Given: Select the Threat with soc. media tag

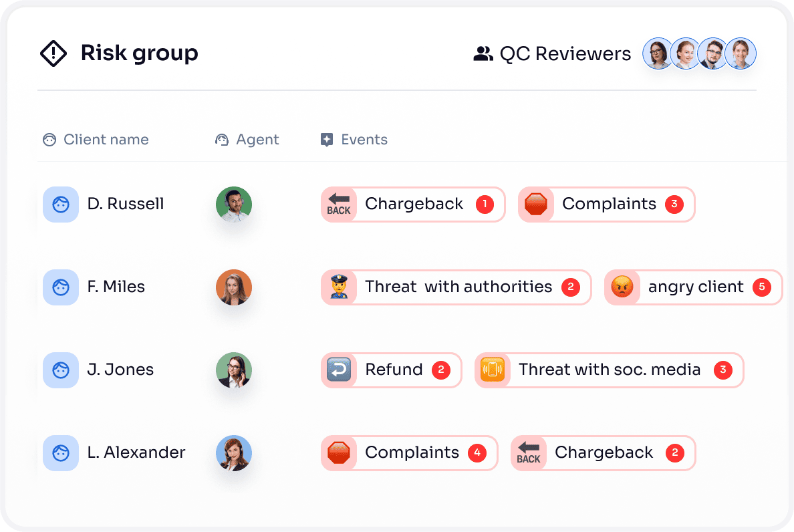Looking at the screenshot, I should (x=609, y=370).
